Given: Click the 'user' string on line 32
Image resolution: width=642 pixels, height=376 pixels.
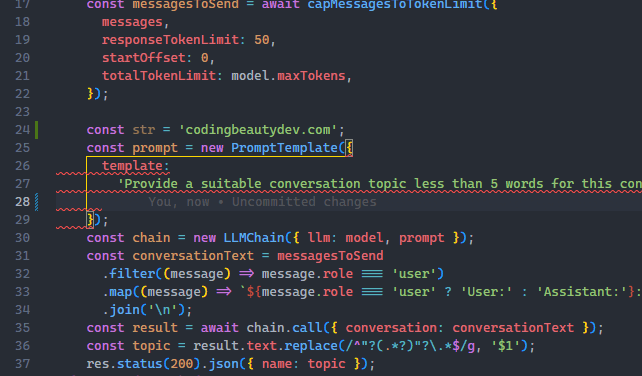Looking at the screenshot, I should click(x=414, y=274).
